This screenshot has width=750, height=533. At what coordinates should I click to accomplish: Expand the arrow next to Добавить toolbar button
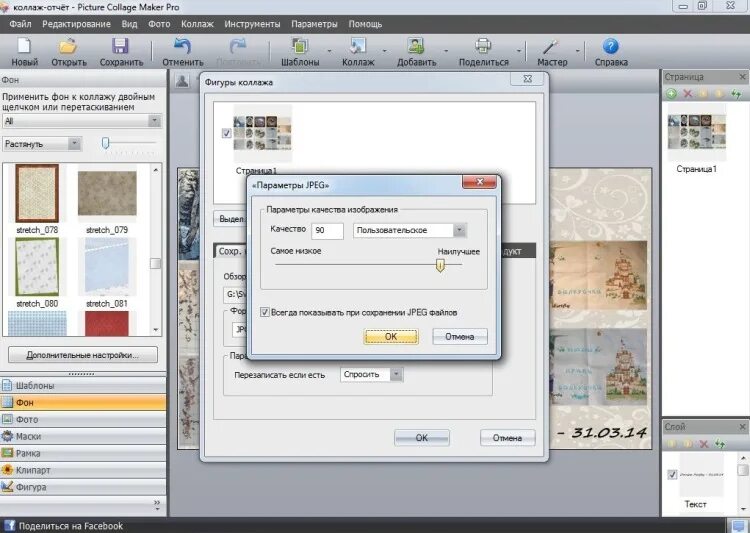(445, 50)
